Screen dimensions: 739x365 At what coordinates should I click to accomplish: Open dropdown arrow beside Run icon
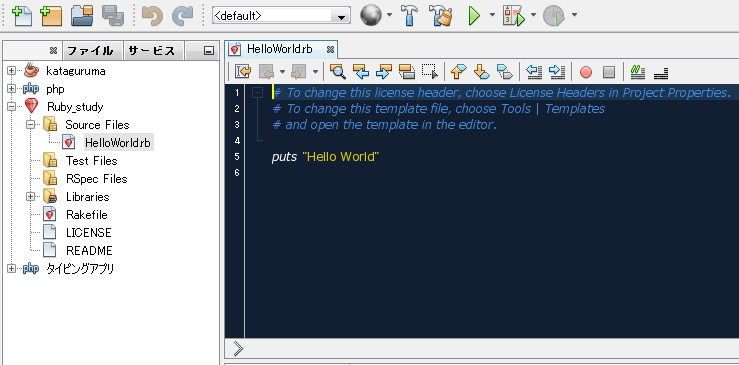[493, 15]
